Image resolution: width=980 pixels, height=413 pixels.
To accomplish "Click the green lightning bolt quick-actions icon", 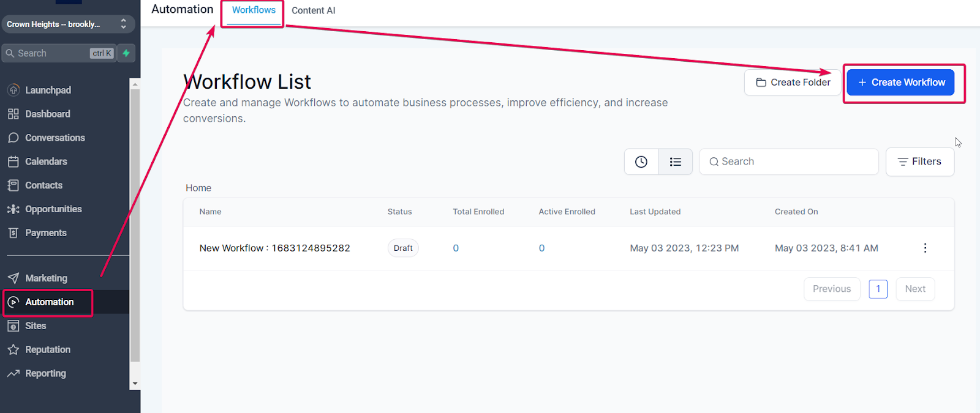I will tap(126, 53).
